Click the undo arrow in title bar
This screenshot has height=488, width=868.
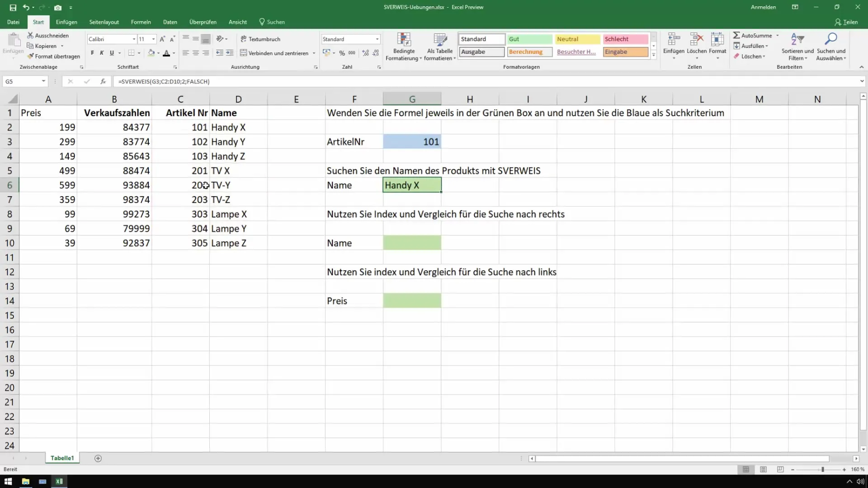coord(26,7)
